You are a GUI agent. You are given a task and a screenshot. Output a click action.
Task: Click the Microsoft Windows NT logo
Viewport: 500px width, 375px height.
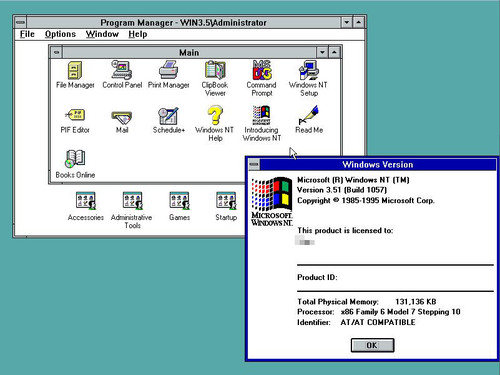tap(272, 202)
